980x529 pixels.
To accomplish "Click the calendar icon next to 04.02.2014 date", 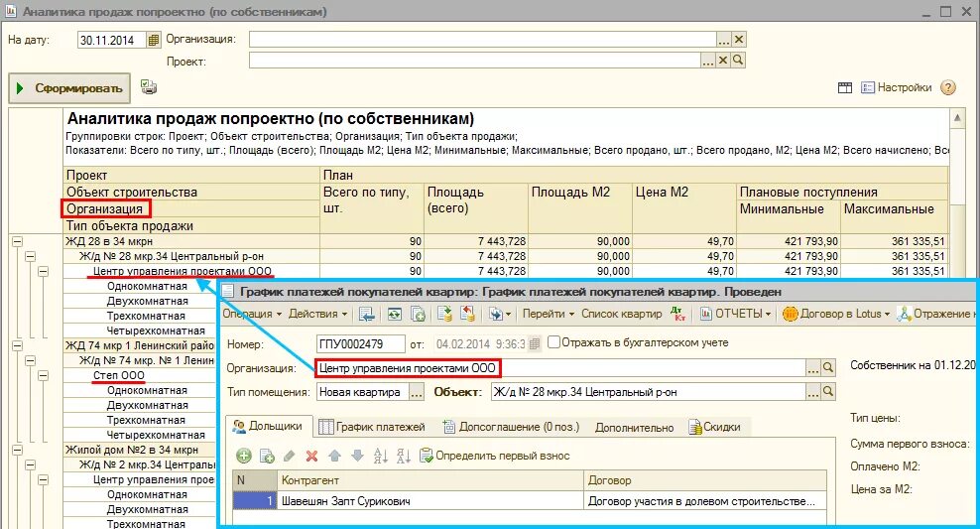I will point(535,343).
